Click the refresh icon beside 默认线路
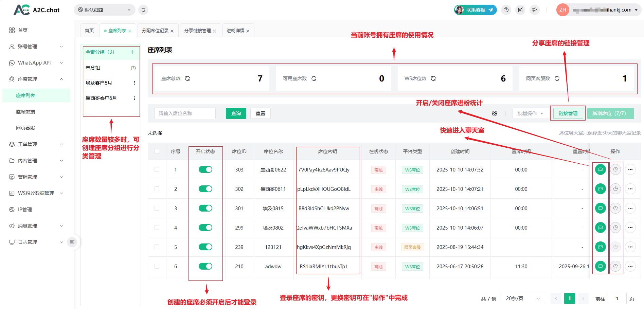This screenshot has height=309, width=644. (143, 10)
